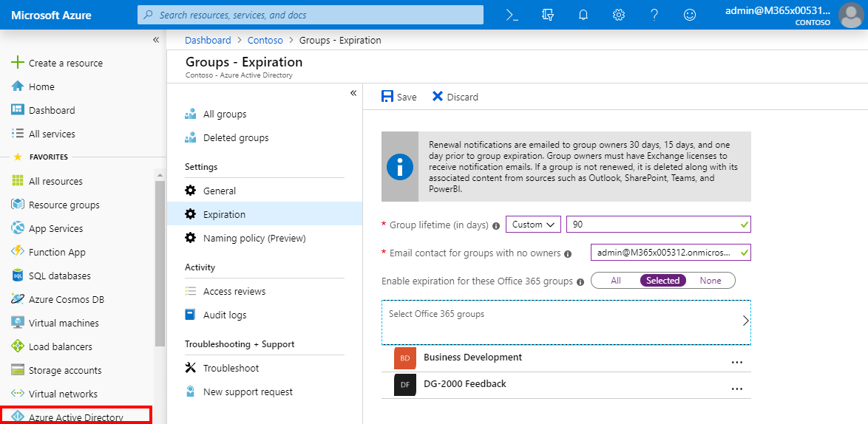Open the more options menu for Business Development
The image size is (868, 424).
[x=736, y=363]
